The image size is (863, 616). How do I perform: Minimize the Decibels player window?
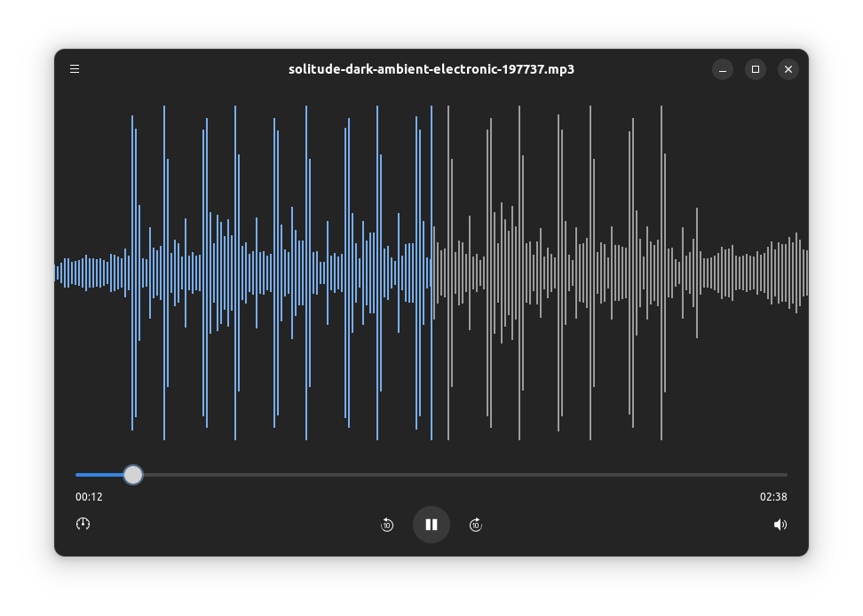(x=722, y=68)
